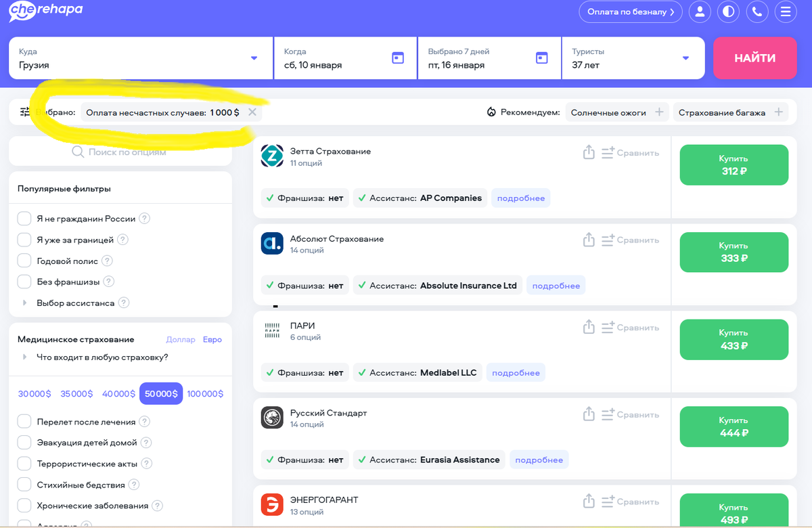Screen dimensions: 812x528
Task: Buy Русский Стандарт for 444 ₽
Action: [x=734, y=426]
